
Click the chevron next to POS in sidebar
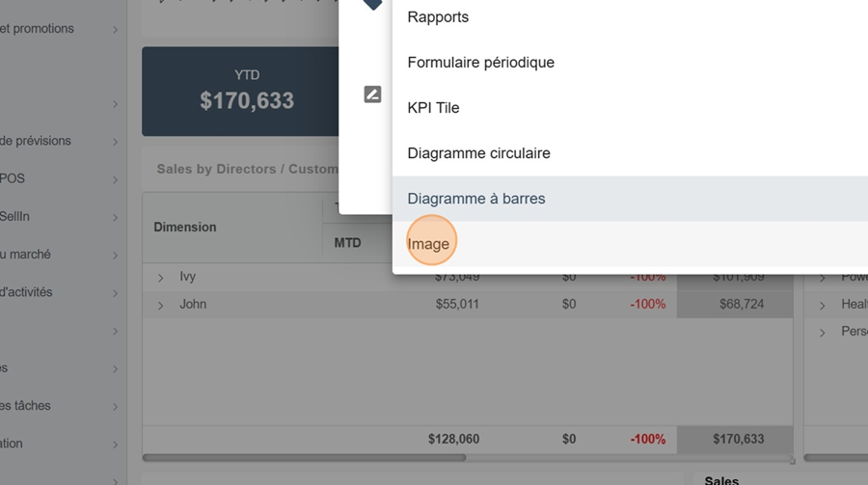(115, 179)
